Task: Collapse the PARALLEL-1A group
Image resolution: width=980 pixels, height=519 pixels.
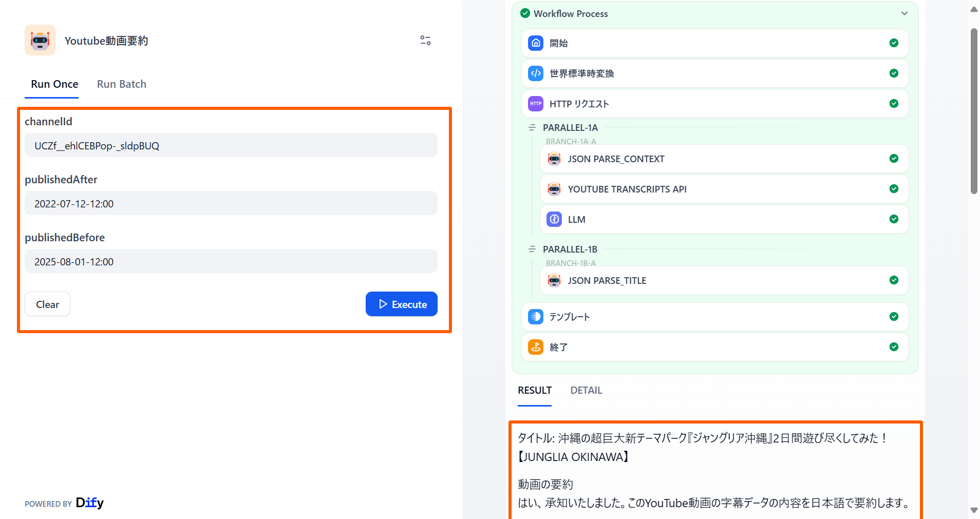Action: tap(532, 127)
